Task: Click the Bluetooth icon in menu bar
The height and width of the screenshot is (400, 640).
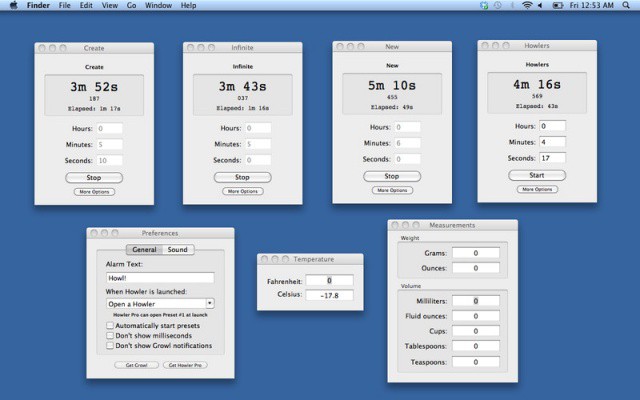Action: [512, 6]
